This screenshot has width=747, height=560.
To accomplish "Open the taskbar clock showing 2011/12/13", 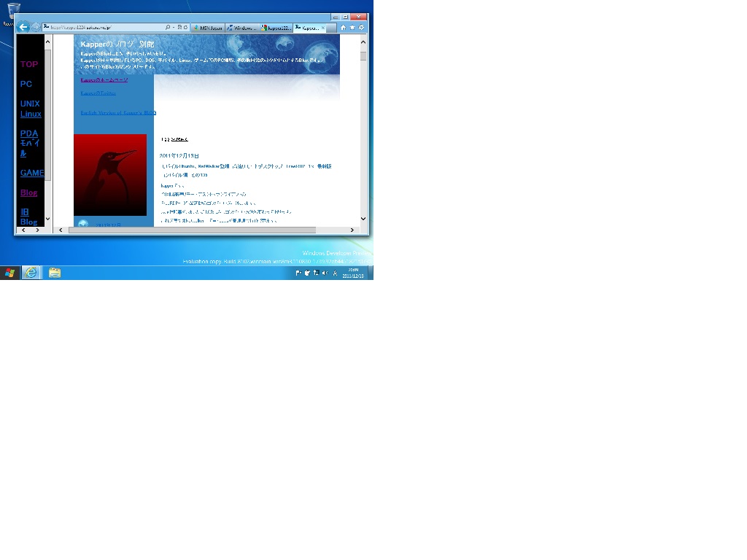I will pos(353,273).
